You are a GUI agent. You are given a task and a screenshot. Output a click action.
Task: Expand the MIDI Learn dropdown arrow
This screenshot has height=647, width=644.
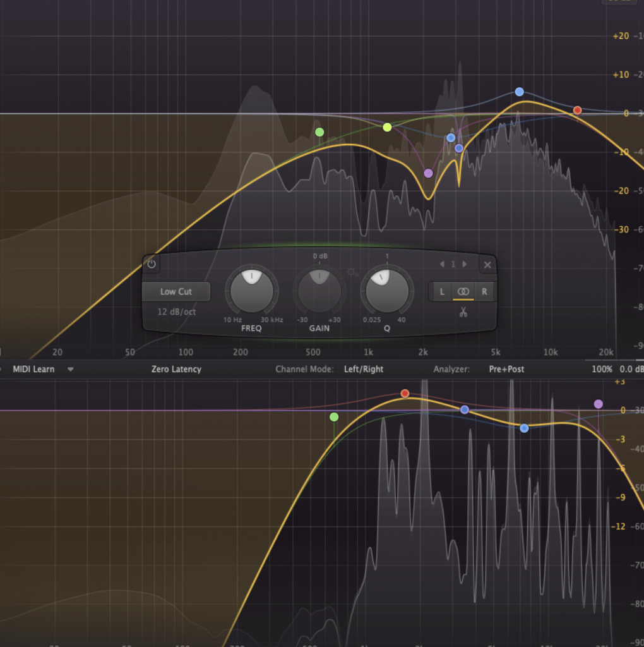pyautogui.click(x=70, y=369)
